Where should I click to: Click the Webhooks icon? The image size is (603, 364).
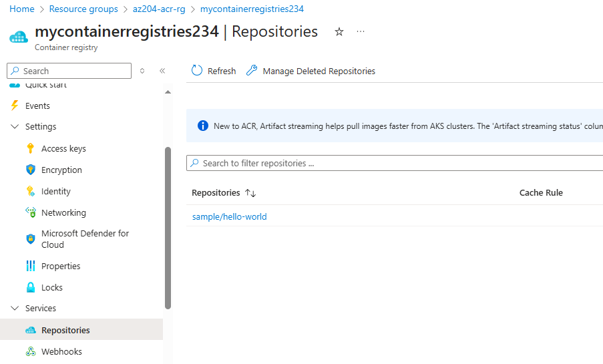[x=30, y=351]
